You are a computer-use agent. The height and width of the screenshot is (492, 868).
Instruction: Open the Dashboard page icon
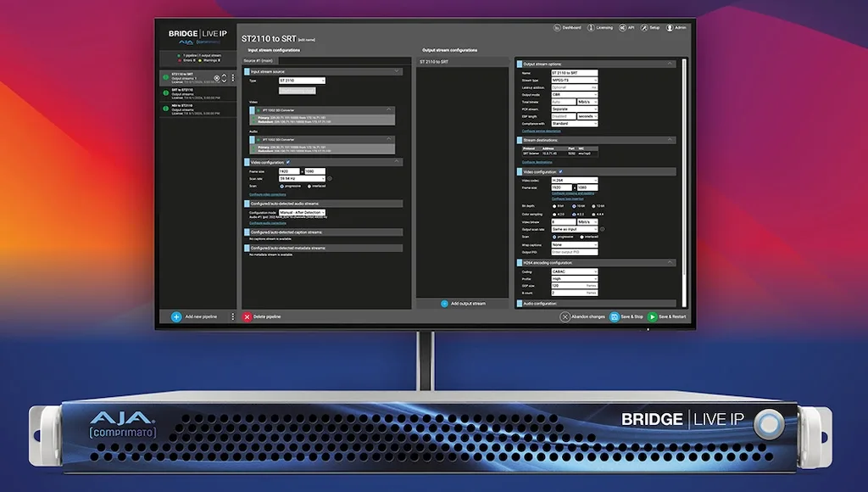[559, 28]
